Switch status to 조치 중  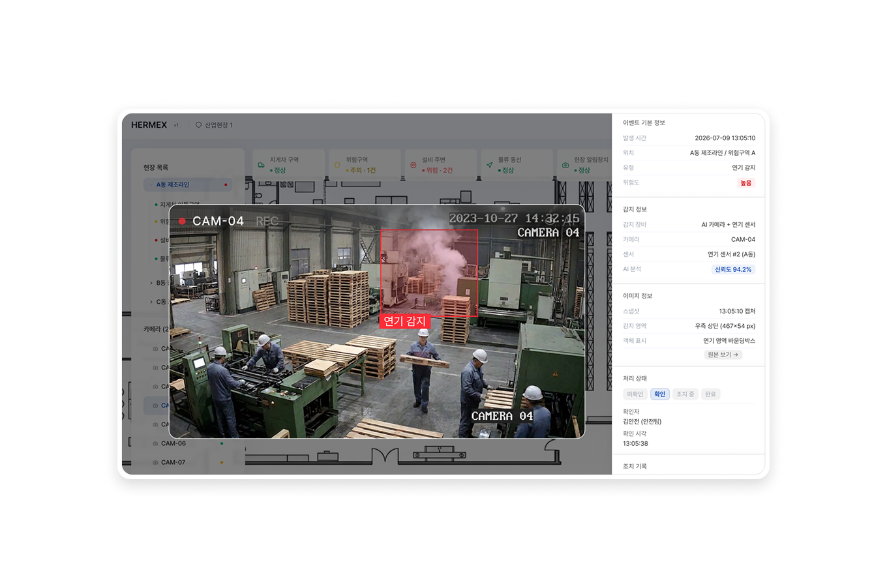[x=685, y=394]
